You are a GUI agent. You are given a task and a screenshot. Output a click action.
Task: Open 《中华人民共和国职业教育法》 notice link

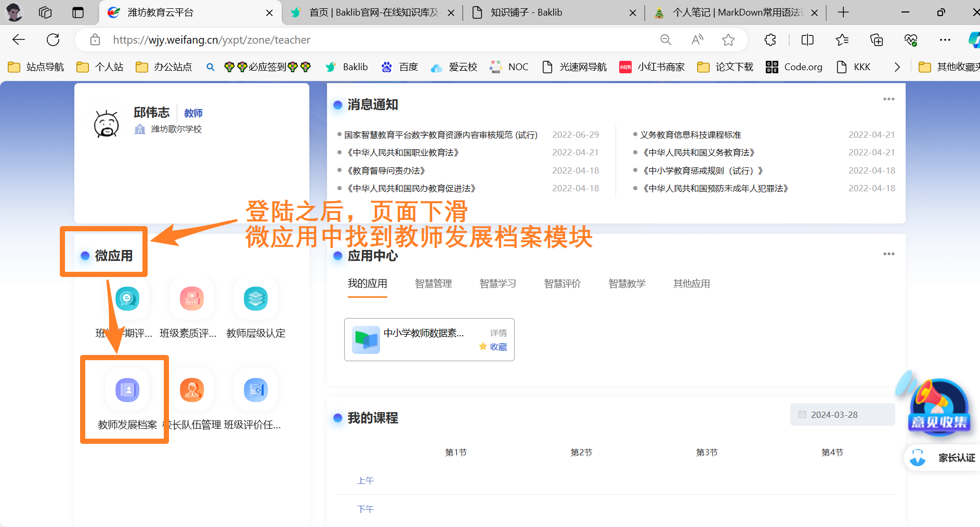tap(403, 153)
